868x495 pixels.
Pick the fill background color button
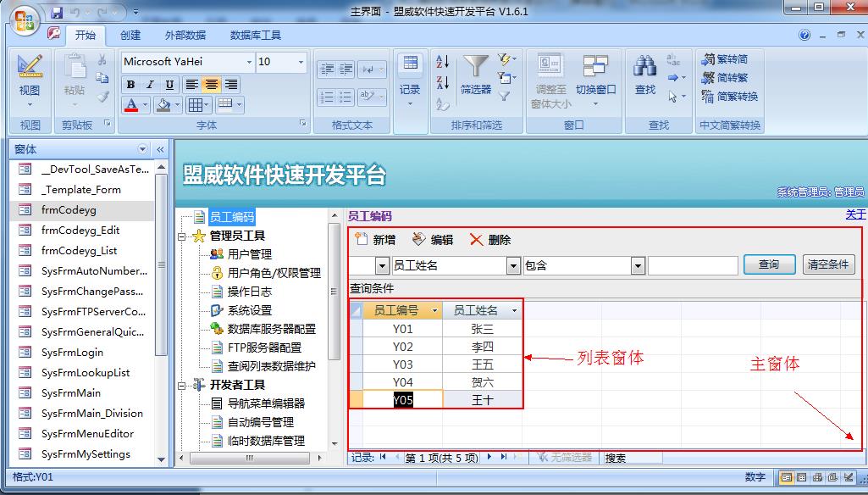tap(163, 105)
